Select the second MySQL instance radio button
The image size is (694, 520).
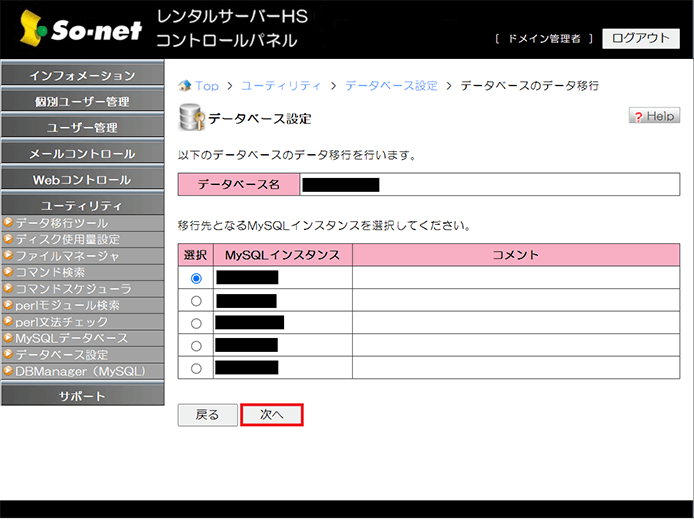coord(195,301)
